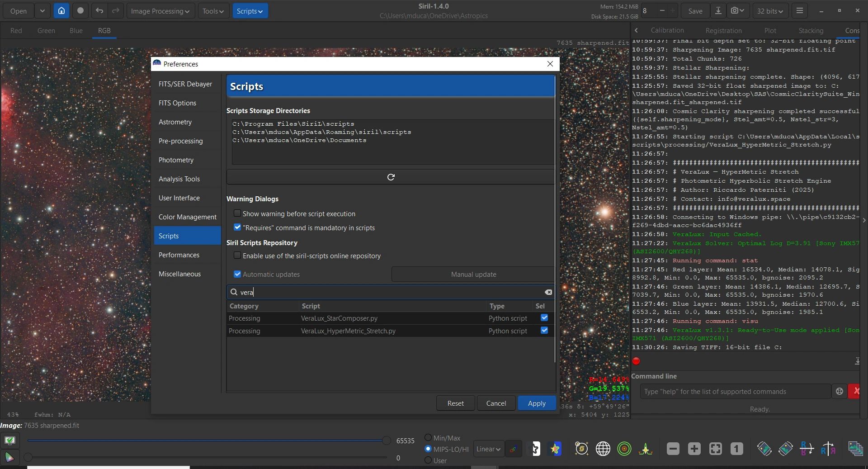Expand the Open recent files dropdown arrow
This screenshot has width=868, height=469.
pos(42,11)
